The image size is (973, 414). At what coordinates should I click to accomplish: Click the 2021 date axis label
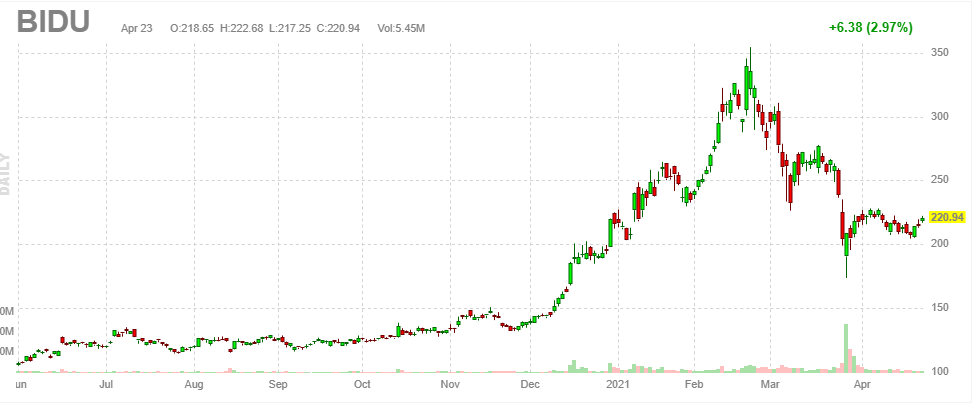click(x=618, y=385)
